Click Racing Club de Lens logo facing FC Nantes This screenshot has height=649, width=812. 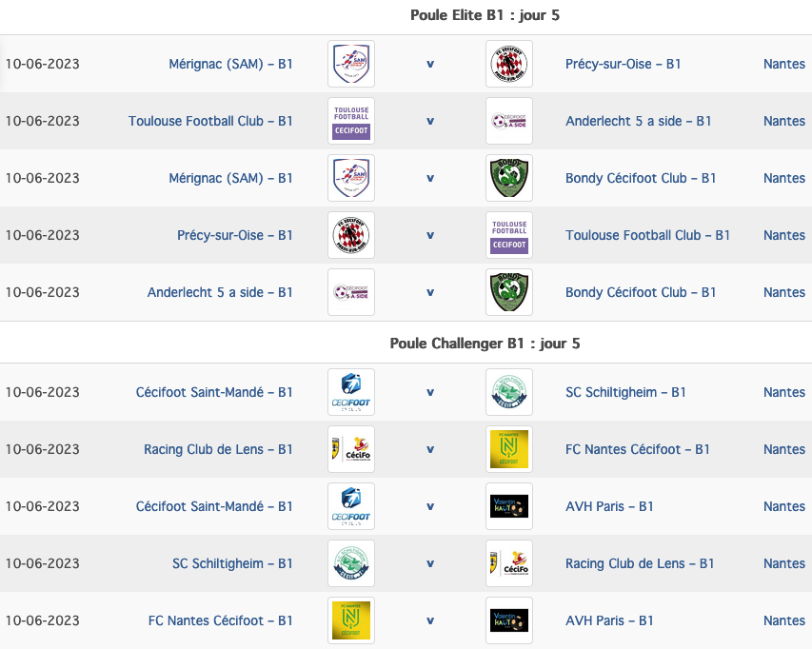(x=351, y=449)
